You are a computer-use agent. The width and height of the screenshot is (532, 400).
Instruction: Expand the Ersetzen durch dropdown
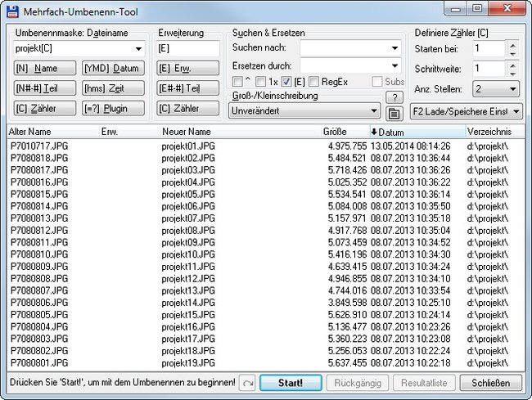click(x=394, y=65)
